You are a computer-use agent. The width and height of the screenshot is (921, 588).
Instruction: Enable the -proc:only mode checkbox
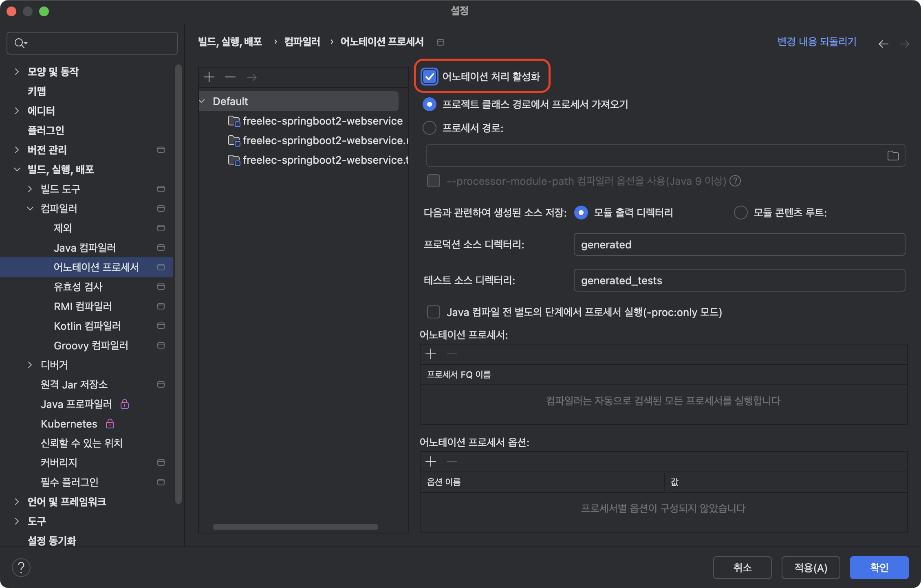pos(434,312)
